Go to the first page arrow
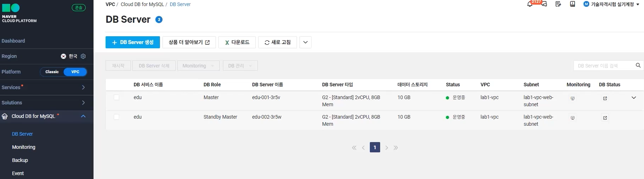 [354, 148]
